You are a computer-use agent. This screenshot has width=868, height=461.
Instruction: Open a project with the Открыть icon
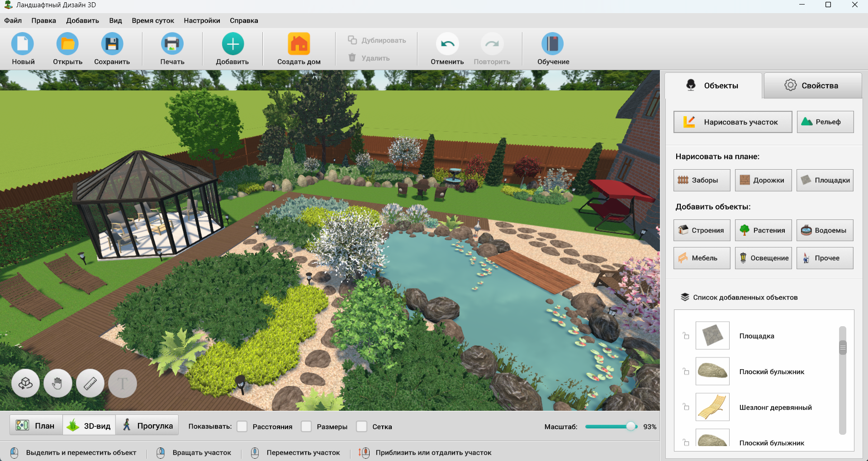click(67, 44)
